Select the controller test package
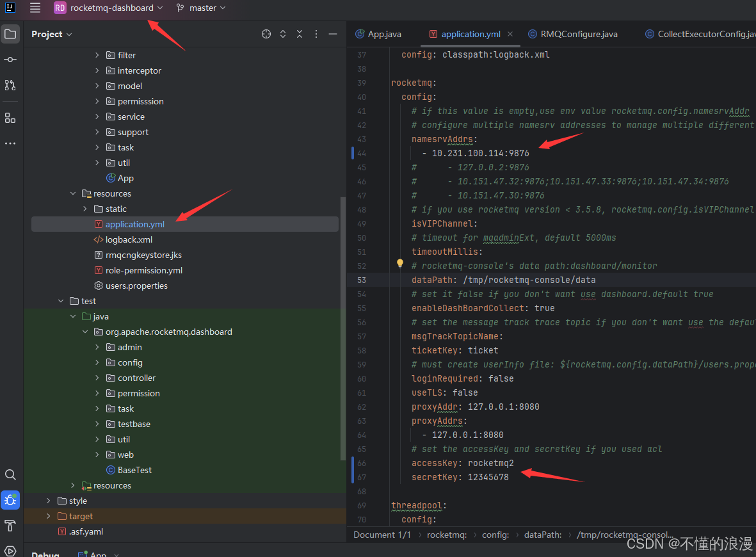The height and width of the screenshot is (557, 756). pyautogui.click(x=131, y=378)
